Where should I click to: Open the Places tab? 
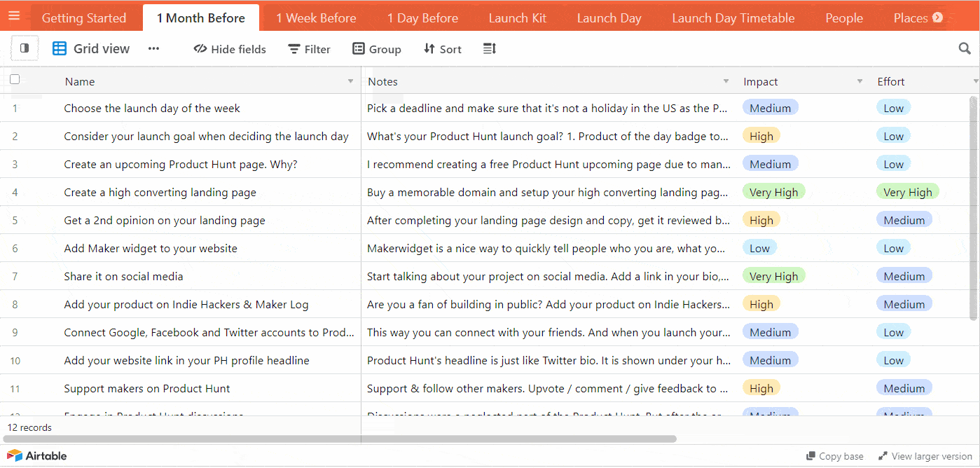[911, 18]
